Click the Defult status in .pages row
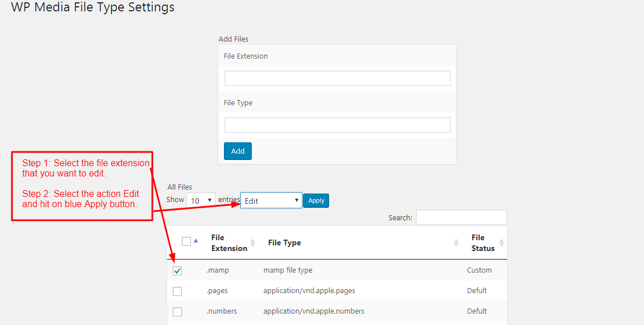Viewport: 644px width, 325px height. 477,290
